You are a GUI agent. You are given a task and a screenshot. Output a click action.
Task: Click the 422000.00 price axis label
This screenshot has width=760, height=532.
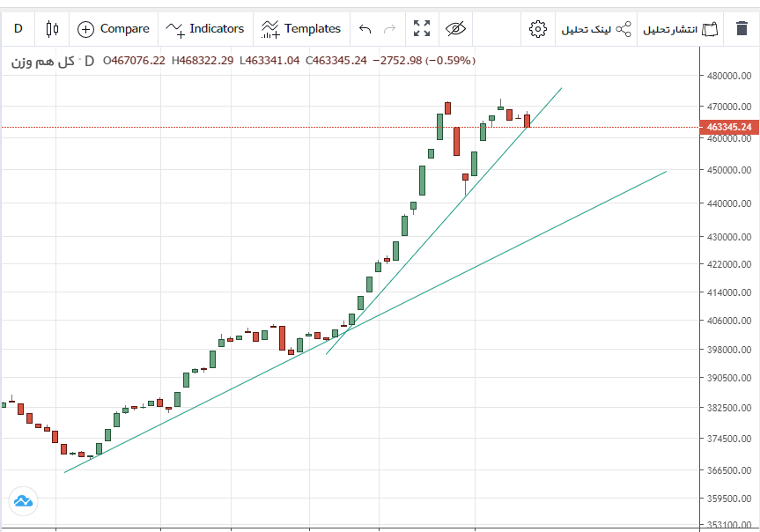click(729, 264)
